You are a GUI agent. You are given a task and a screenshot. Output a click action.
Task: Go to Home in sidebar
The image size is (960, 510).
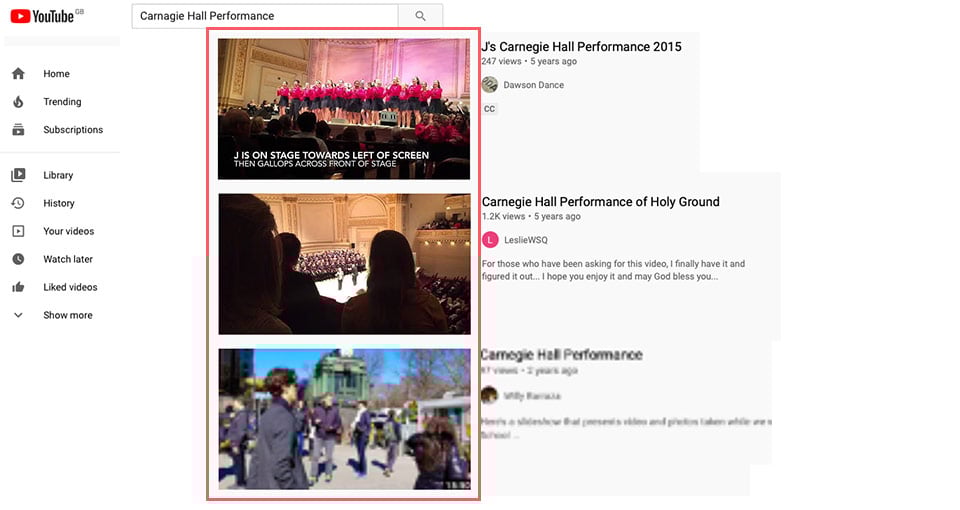click(56, 73)
